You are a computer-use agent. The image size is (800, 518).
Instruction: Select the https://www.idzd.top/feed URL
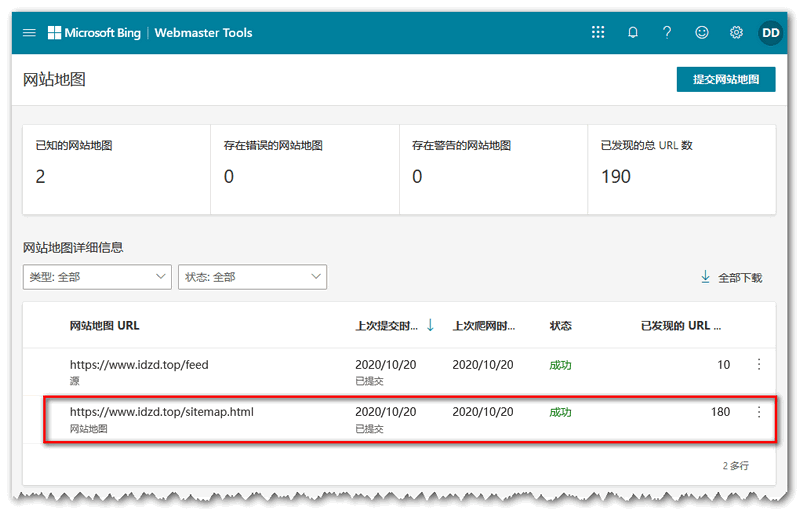139,365
